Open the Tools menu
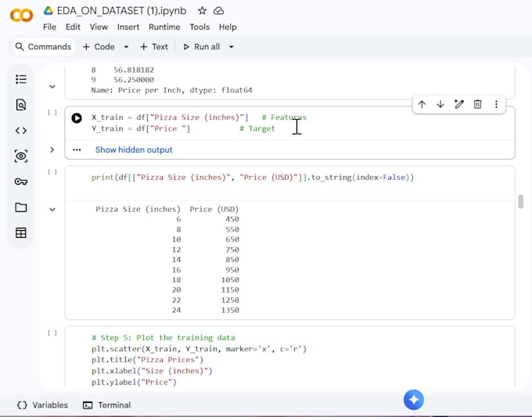This screenshot has width=532, height=417. (x=199, y=27)
